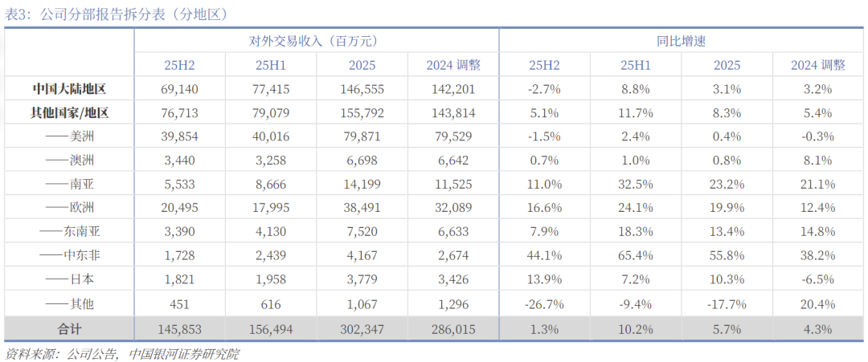This screenshot has height=362, width=868.
Task: Select the 11.7% growth cell
Action: click(x=636, y=112)
